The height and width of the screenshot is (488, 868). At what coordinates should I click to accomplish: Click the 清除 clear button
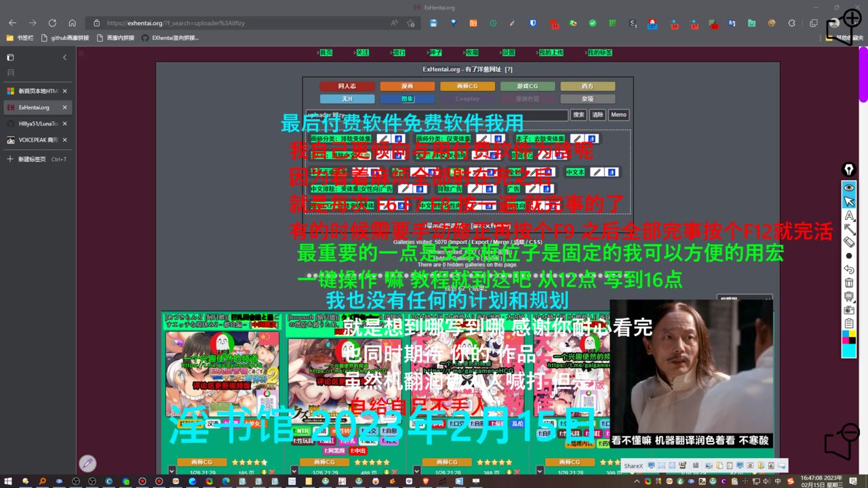[x=597, y=115]
